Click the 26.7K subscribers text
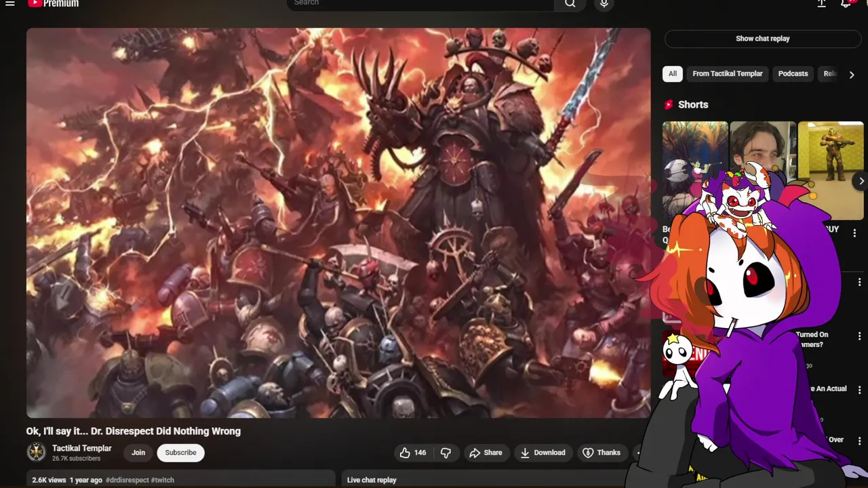This screenshot has width=868, height=488. (x=76, y=459)
